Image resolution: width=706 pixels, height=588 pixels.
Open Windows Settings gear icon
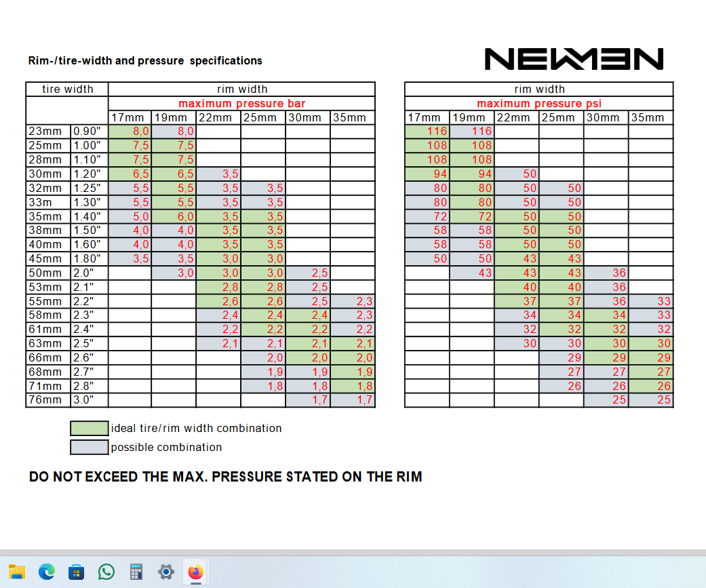(x=165, y=572)
